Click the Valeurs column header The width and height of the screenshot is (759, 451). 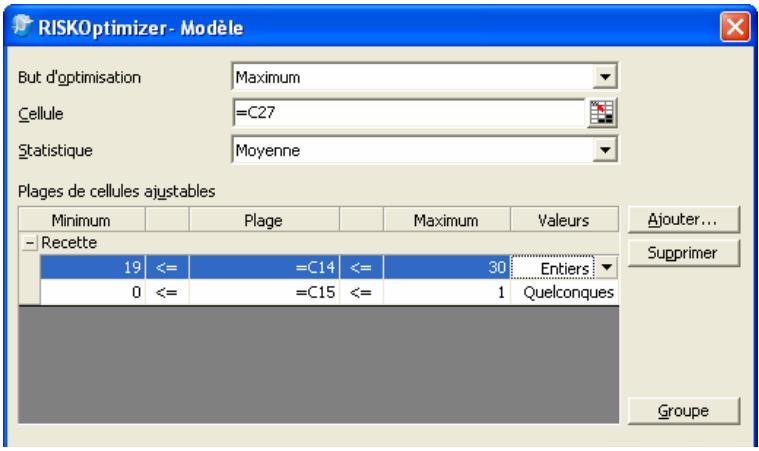(564, 220)
